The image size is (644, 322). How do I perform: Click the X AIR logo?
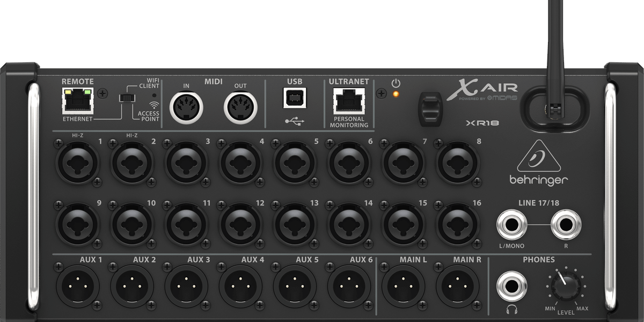coord(483,89)
